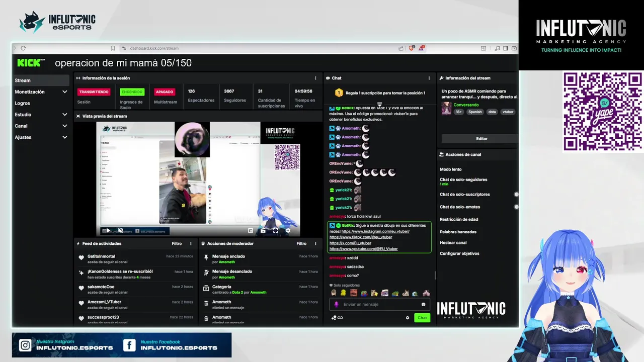Click the Enviar un mensaje field
644x362 pixels.
380,304
